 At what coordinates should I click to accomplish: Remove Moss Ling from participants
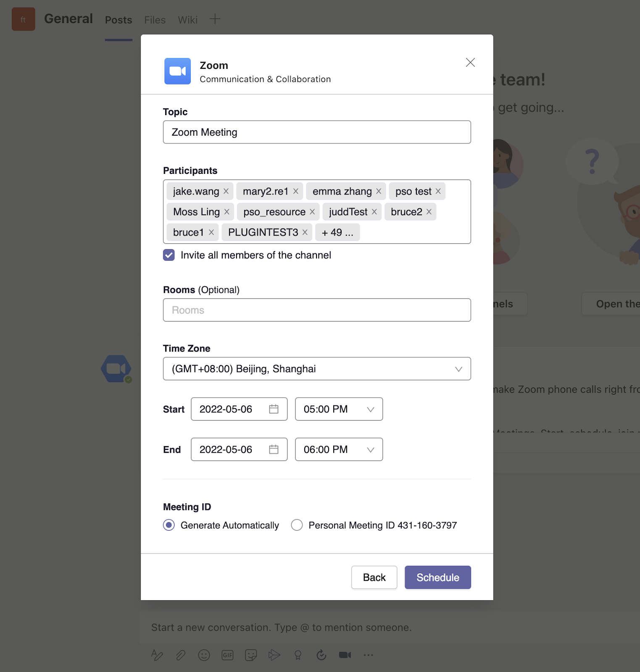point(227,212)
